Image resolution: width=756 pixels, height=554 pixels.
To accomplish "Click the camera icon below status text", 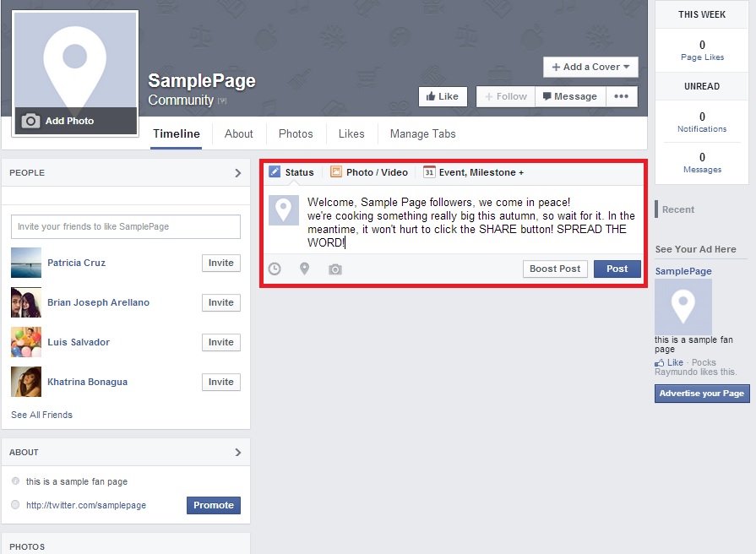I will [x=335, y=269].
